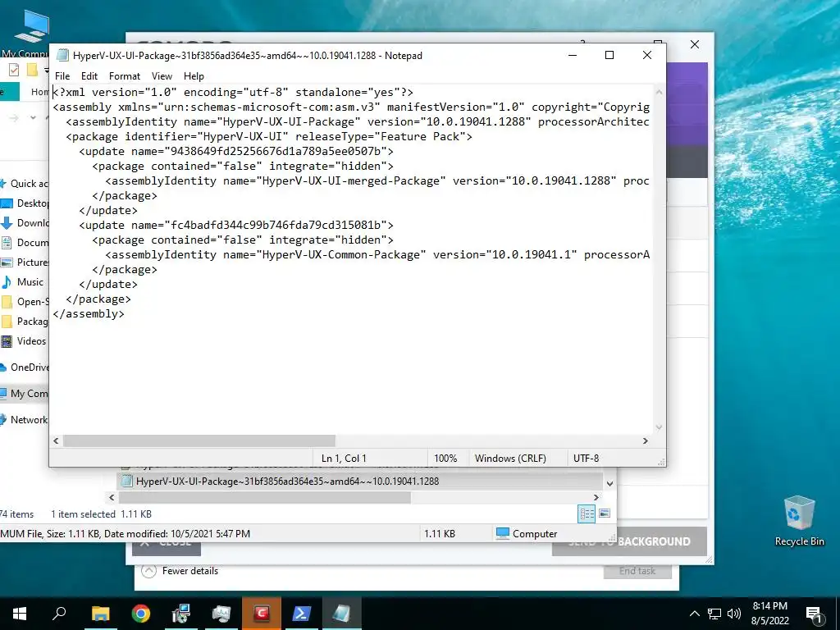Show hidden system tray icons
This screenshot has height=630, width=840.
tap(694, 614)
